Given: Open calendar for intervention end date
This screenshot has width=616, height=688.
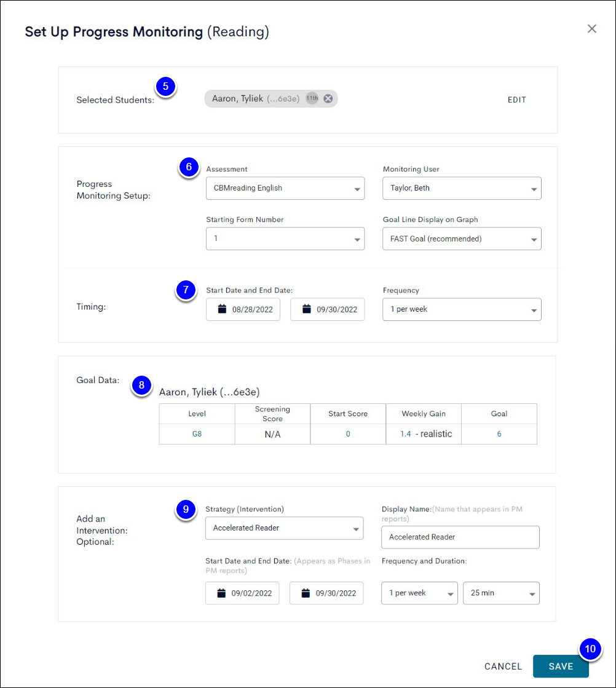Looking at the screenshot, I should (327, 593).
